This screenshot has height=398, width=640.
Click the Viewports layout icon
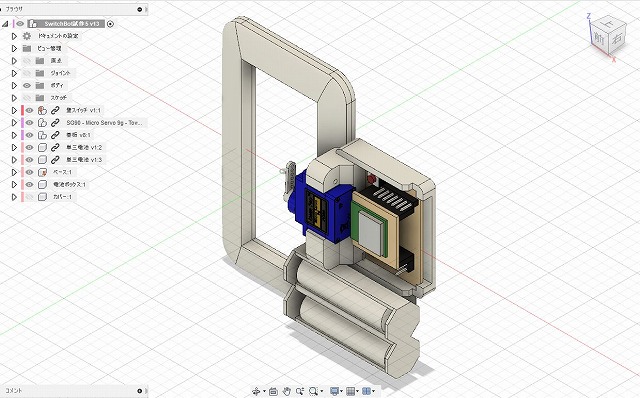pos(367,391)
